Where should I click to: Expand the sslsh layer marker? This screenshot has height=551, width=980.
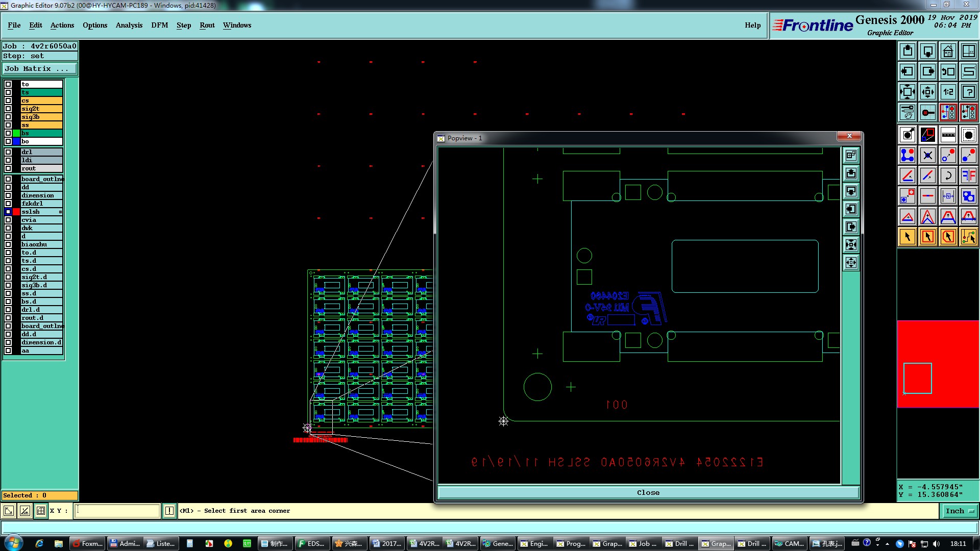[60, 212]
